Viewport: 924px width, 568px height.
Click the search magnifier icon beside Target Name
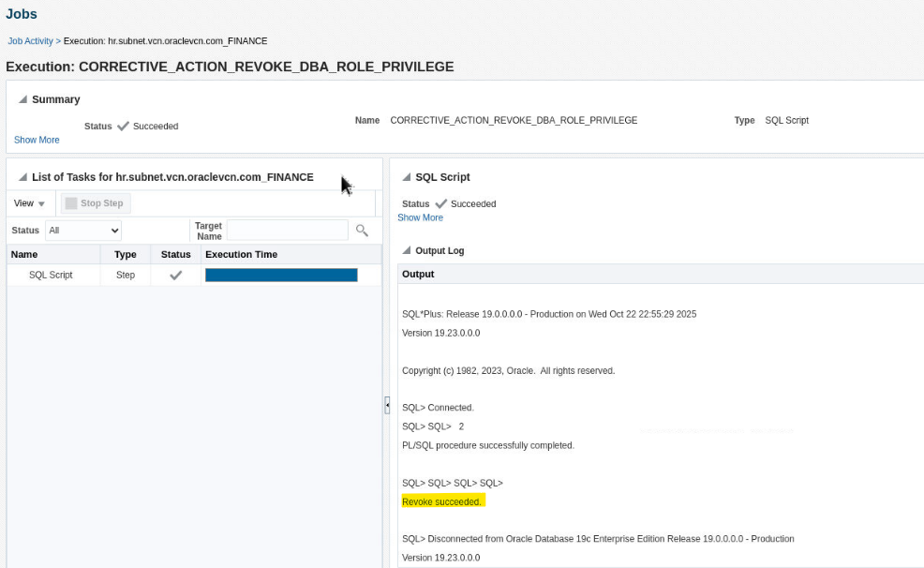pos(362,230)
